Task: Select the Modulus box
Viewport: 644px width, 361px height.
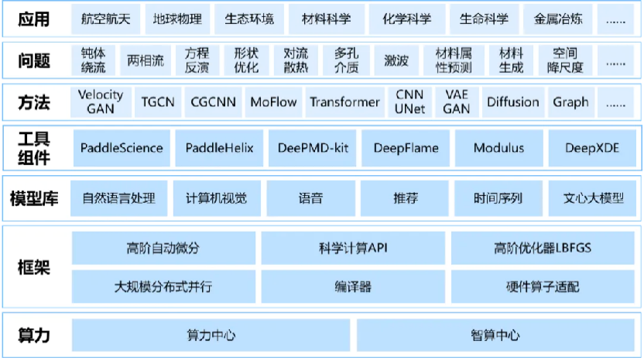Action: point(499,148)
